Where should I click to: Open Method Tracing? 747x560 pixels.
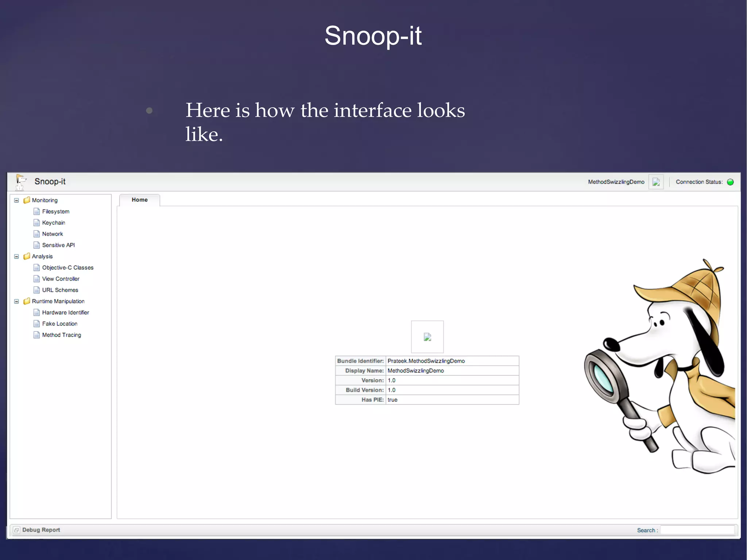62,335
